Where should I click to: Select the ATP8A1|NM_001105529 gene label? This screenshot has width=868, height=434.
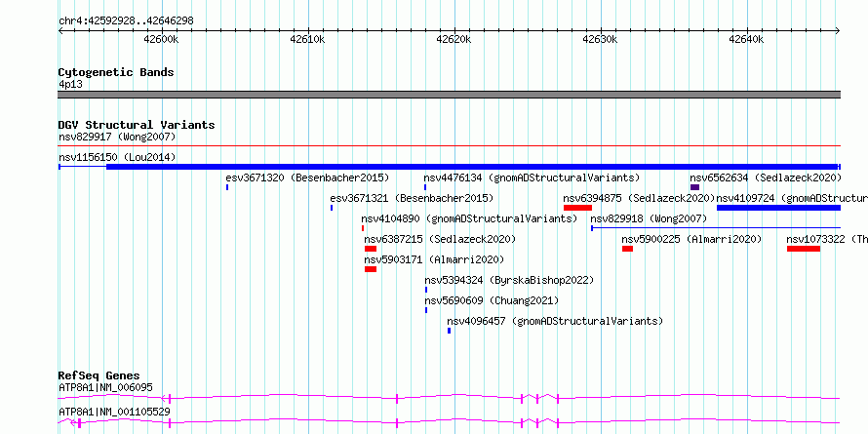click(x=114, y=412)
